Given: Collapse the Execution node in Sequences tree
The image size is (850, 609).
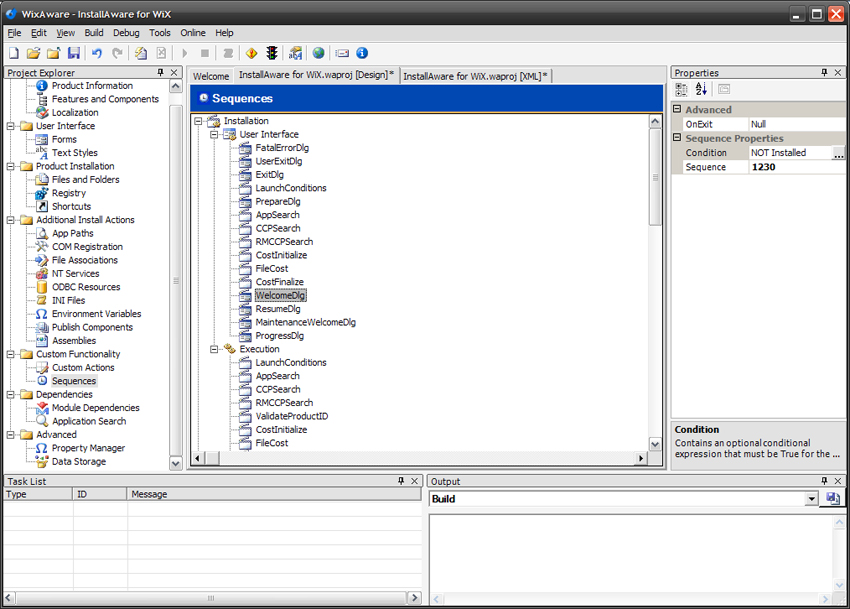Looking at the screenshot, I should tap(215, 349).
